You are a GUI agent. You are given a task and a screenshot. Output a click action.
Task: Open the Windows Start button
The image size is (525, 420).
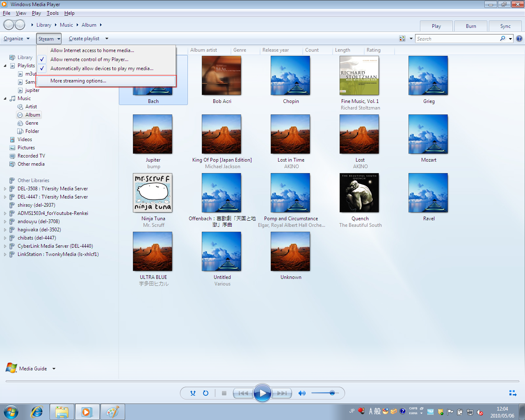(x=11, y=412)
